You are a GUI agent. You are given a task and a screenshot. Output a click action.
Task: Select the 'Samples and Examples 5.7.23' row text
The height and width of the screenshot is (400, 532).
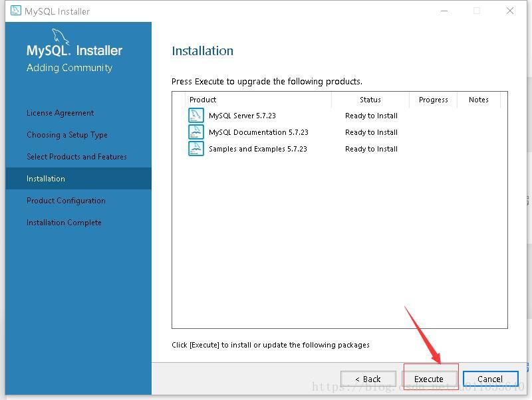click(x=258, y=149)
